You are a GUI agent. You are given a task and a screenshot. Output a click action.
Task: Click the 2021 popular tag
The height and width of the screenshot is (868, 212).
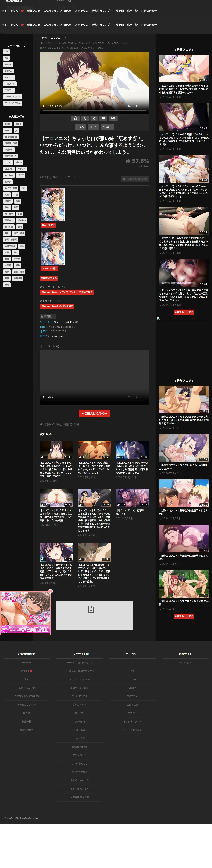(8, 124)
